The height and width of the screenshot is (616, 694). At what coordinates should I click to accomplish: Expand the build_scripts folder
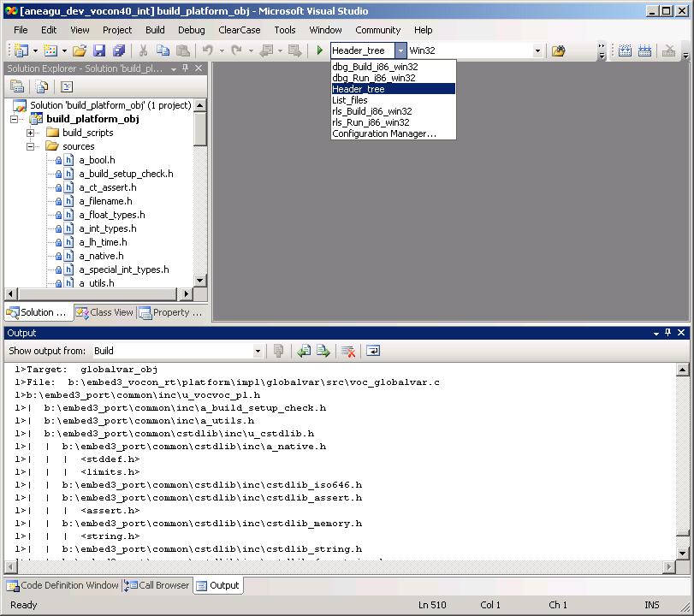click(x=31, y=133)
